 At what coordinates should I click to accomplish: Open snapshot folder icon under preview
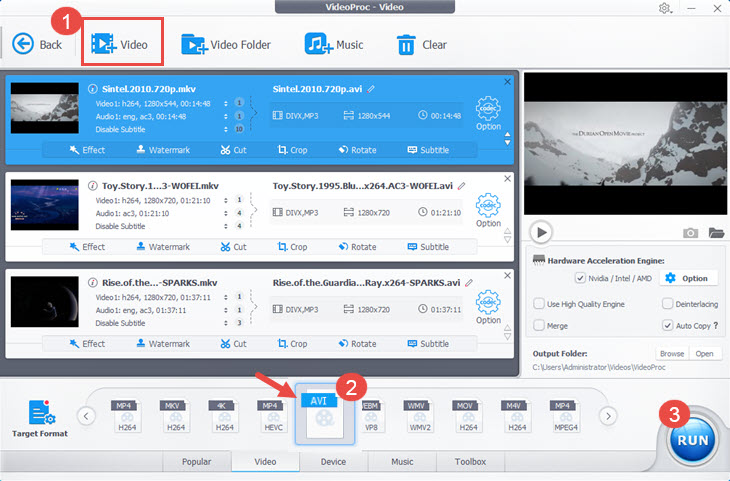point(716,232)
